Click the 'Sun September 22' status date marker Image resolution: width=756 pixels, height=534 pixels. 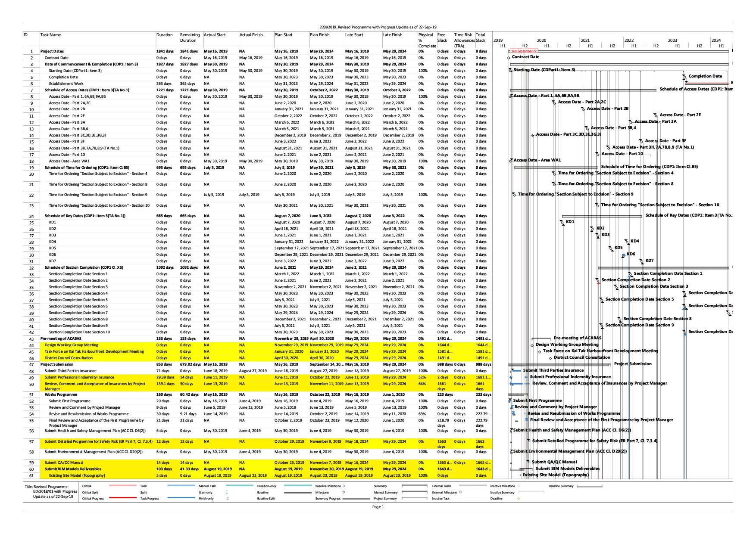pyautogui.click(x=524, y=51)
